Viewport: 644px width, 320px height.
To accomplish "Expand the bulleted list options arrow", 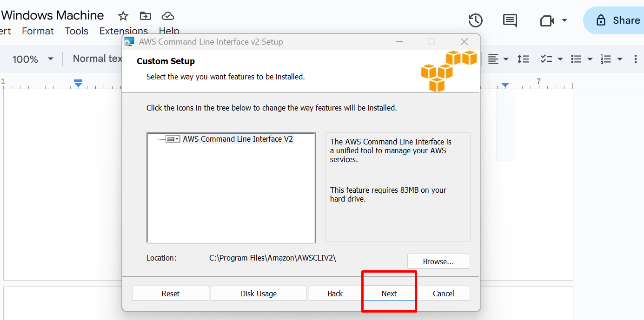I will tap(590, 59).
